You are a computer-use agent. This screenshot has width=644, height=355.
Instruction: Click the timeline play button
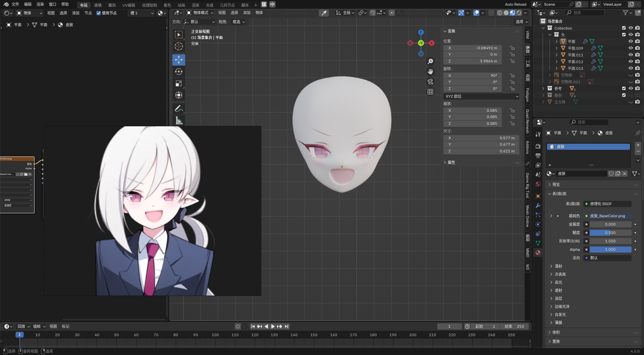[x=273, y=326]
